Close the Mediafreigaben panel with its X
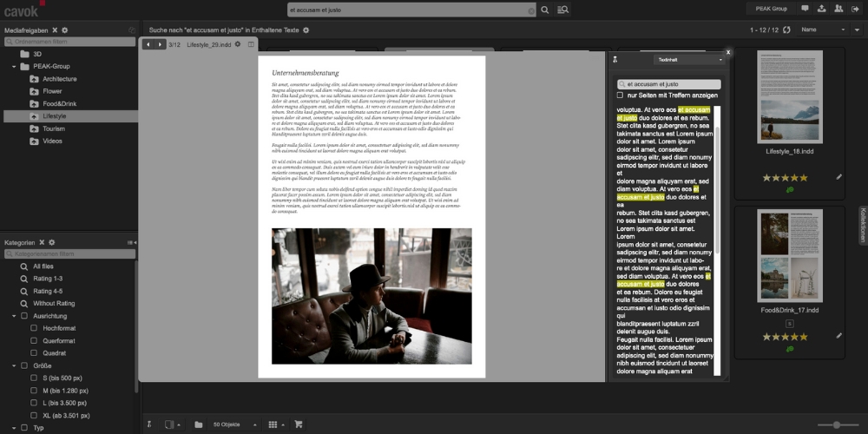 pos(55,30)
